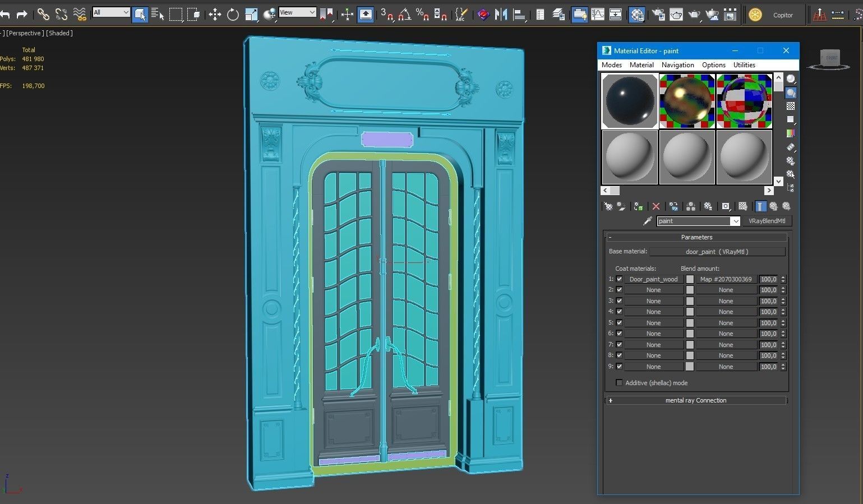
Task: Open the Modes menu
Action: (612, 65)
